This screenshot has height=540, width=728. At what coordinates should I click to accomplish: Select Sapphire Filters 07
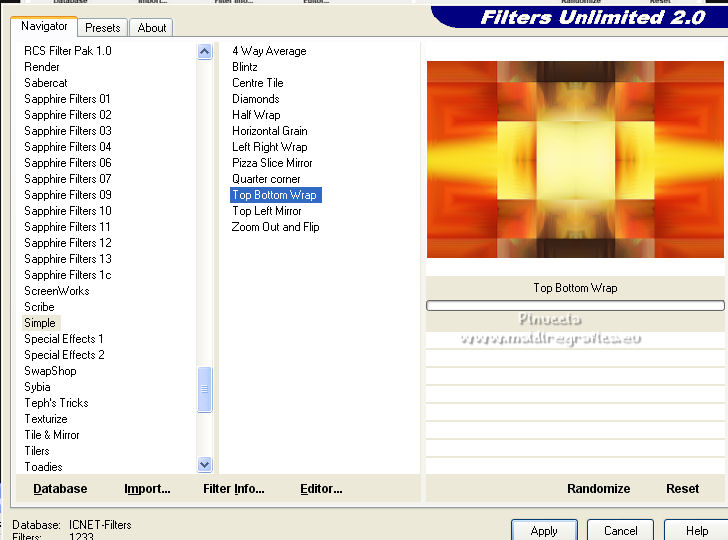pos(68,179)
